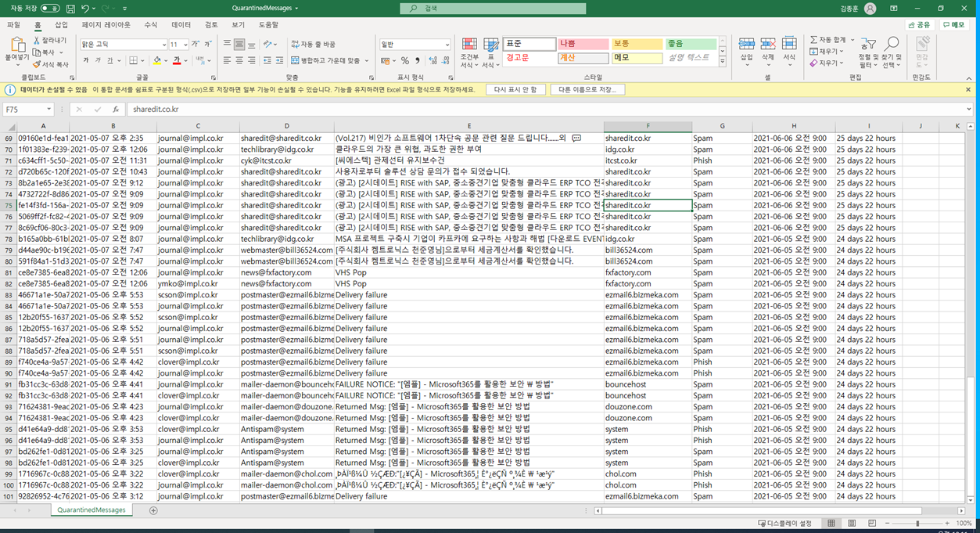Open 채우기 fill dropdown

coord(827,52)
